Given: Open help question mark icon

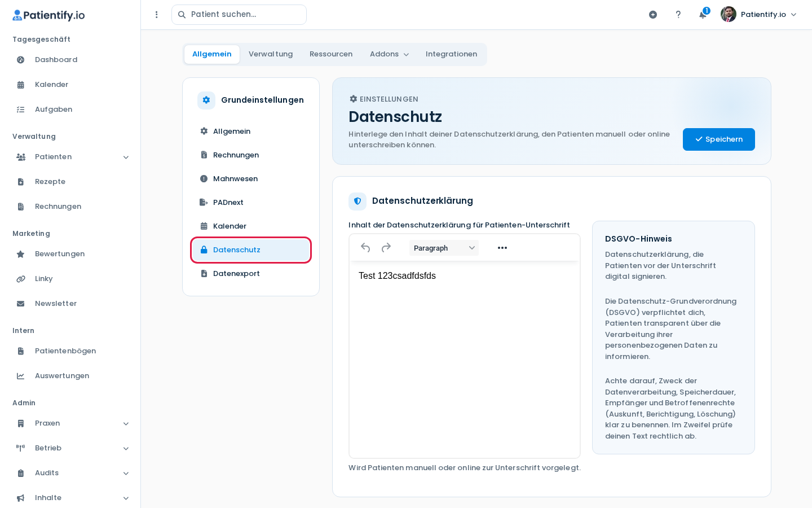Looking at the screenshot, I should pyautogui.click(x=678, y=15).
